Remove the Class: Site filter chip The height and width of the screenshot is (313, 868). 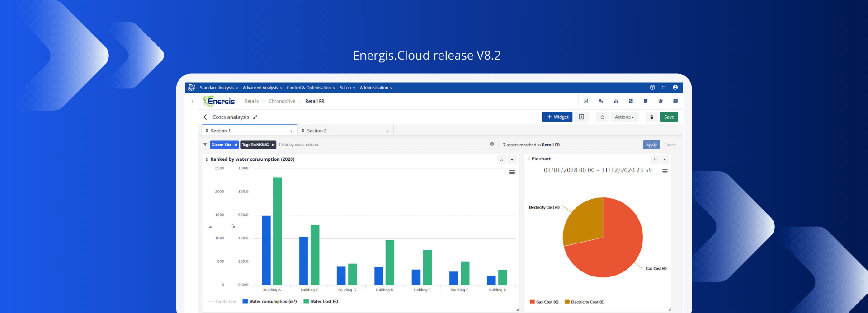click(236, 145)
